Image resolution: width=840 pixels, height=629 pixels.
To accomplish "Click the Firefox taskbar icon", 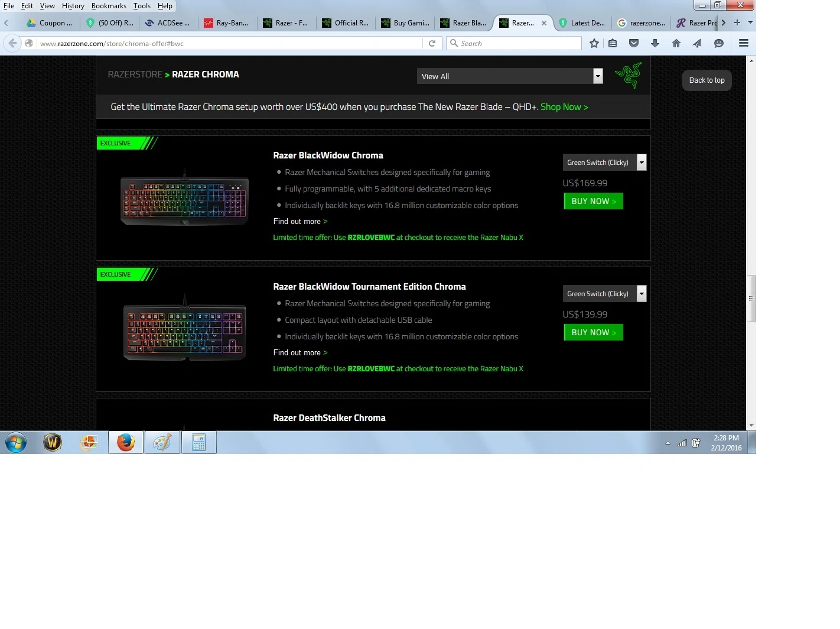I will click(126, 442).
